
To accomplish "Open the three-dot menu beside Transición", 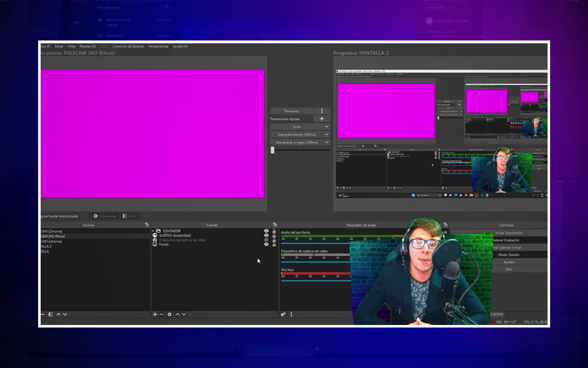I will pyautogui.click(x=322, y=111).
